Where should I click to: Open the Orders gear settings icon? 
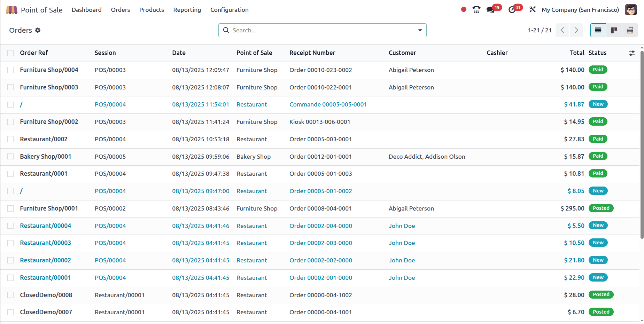38,30
